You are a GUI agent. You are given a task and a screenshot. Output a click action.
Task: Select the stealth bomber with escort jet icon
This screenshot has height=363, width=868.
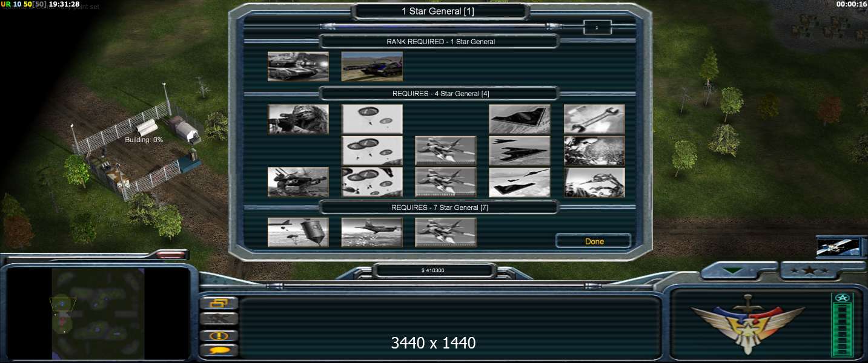520,182
